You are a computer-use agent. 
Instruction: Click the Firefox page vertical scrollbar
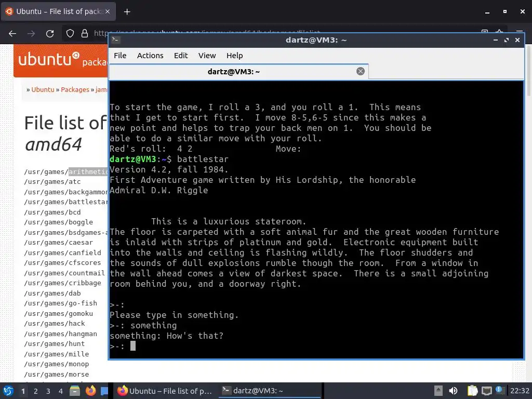pyautogui.click(x=528, y=71)
